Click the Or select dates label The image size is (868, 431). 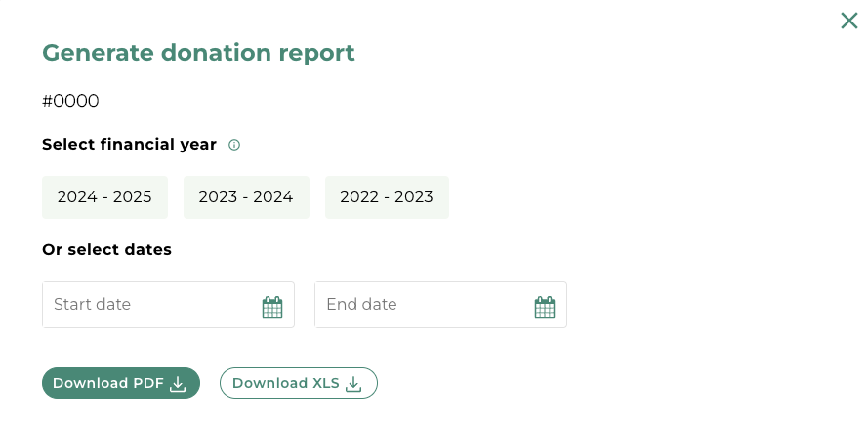pos(106,250)
